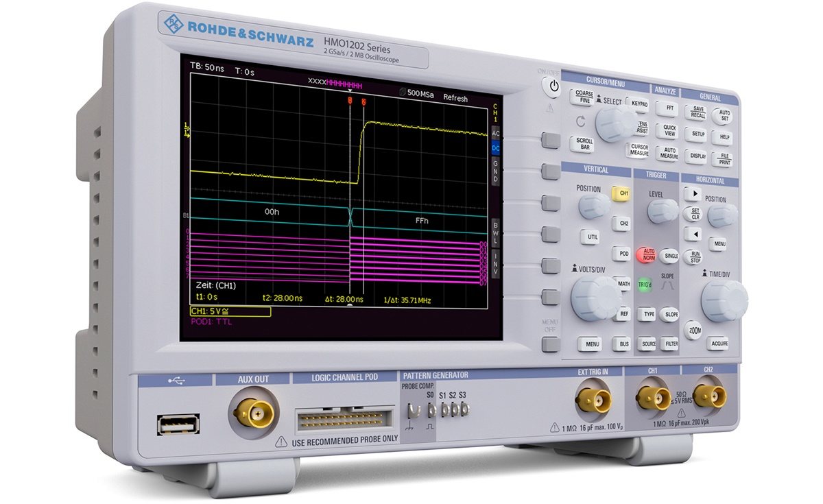The height and width of the screenshot is (504, 823).
Task: Click the SINGLE trigger button
Action: (x=669, y=256)
